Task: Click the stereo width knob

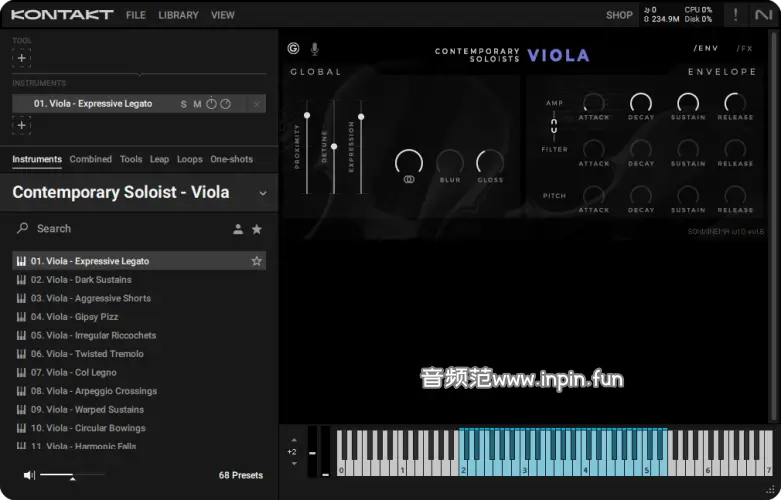Action: click(x=409, y=163)
